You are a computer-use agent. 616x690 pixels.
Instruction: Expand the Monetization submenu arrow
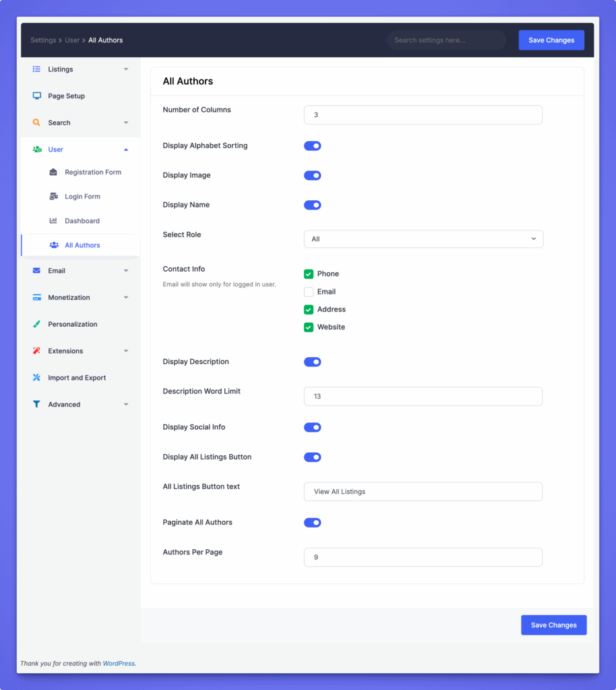point(126,298)
